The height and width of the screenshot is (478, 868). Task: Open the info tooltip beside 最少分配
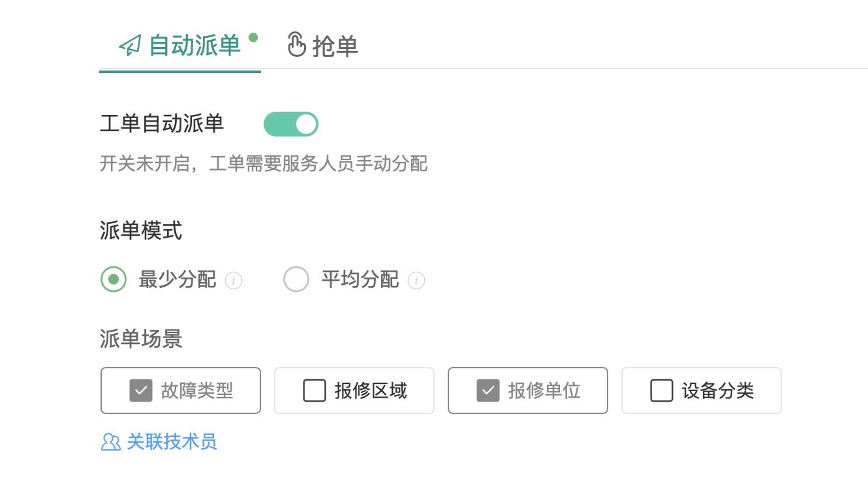[x=234, y=279]
